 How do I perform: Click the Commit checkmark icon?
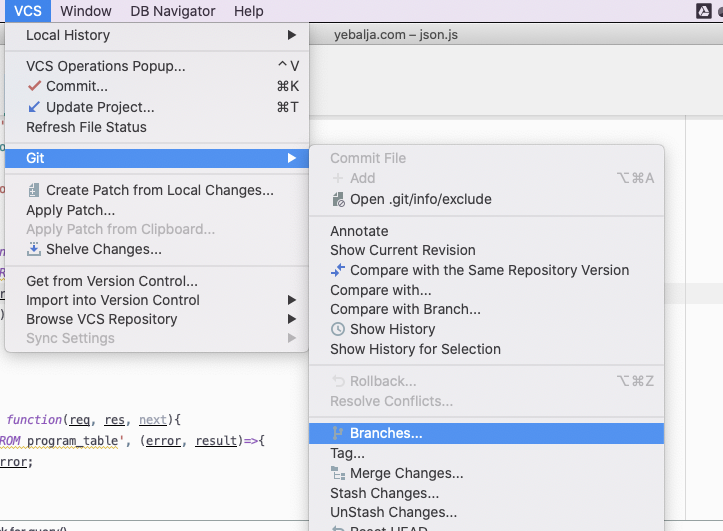coord(34,86)
